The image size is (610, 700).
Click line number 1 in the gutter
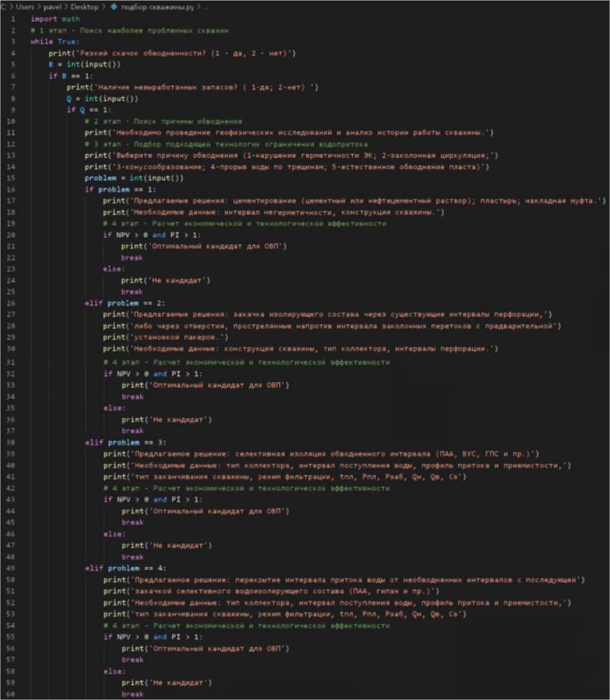point(13,19)
